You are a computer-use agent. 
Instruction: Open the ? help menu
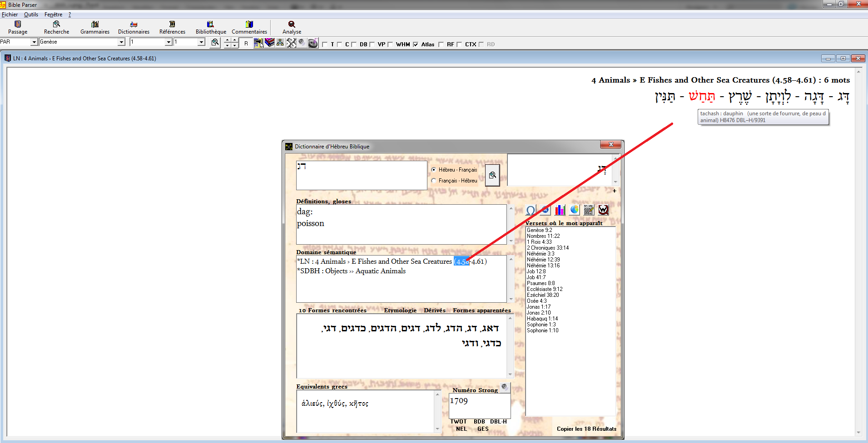69,15
